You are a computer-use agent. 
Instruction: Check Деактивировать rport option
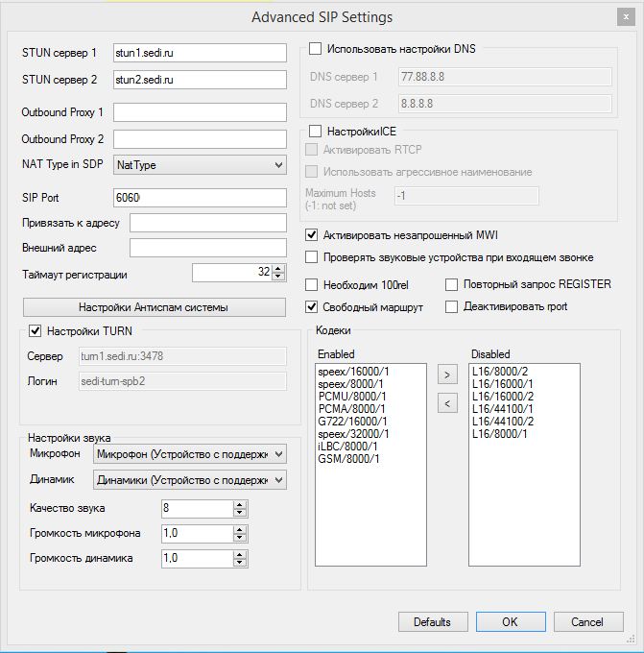tap(452, 306)
